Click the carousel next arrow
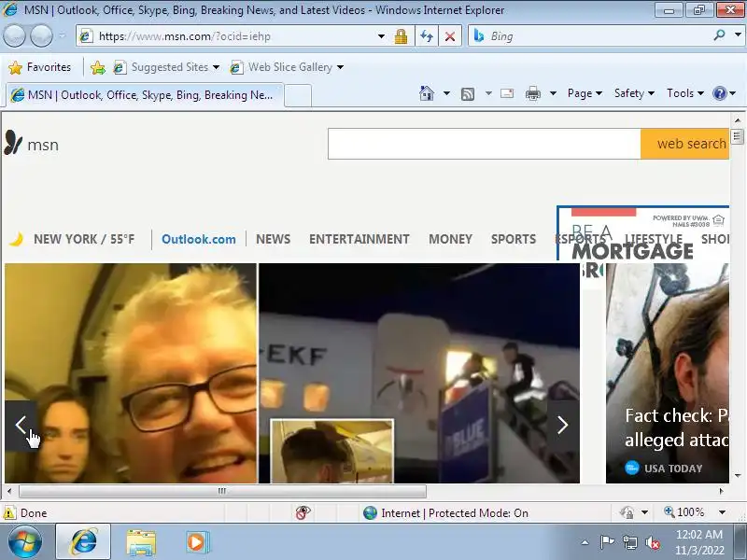This screenshot has width=747, height=560. [563, 425]
